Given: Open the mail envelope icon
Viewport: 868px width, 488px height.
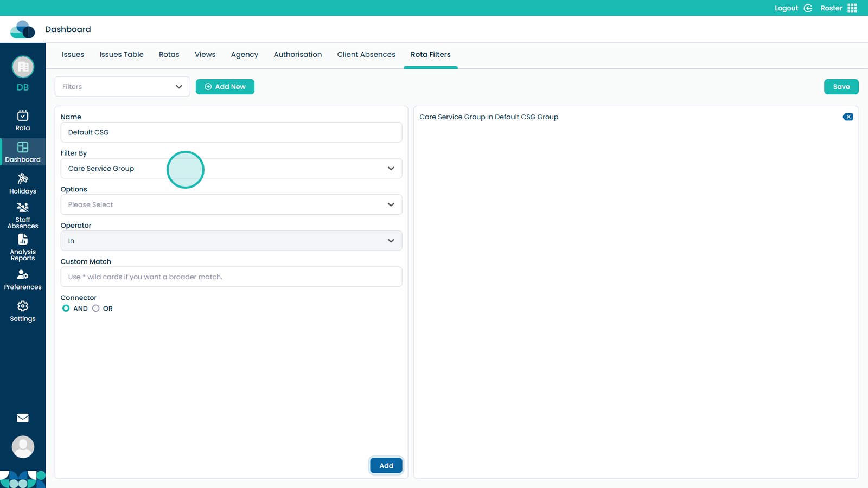Looking at the screenshot, I should point(23,418).
